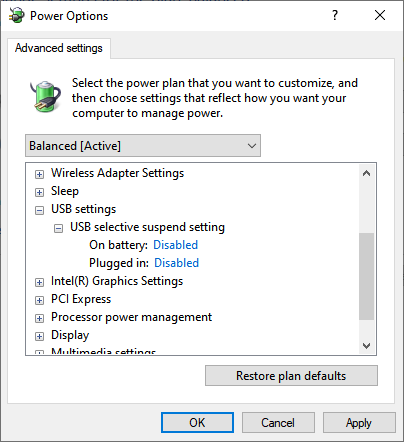Viewport: 404px width, 442px height.
Task: Open the Balanced [Active] power plan dropdown
Action: tap(143, 146)
